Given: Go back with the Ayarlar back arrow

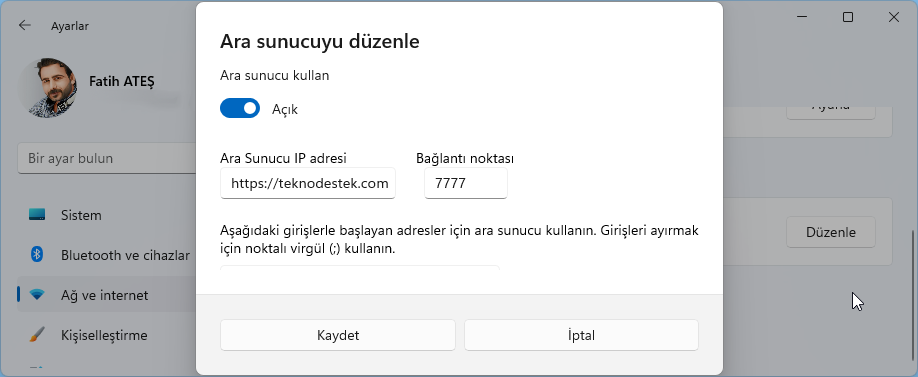Looking at the screenshot, I should (25, 25).
